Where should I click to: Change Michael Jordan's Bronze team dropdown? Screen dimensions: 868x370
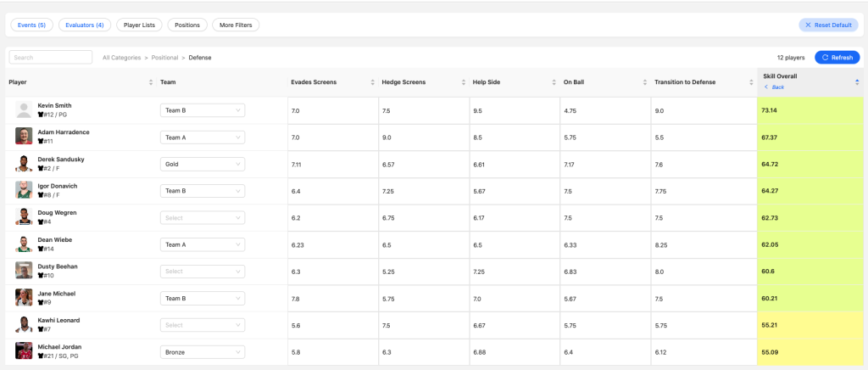click(x=203, y=351)
